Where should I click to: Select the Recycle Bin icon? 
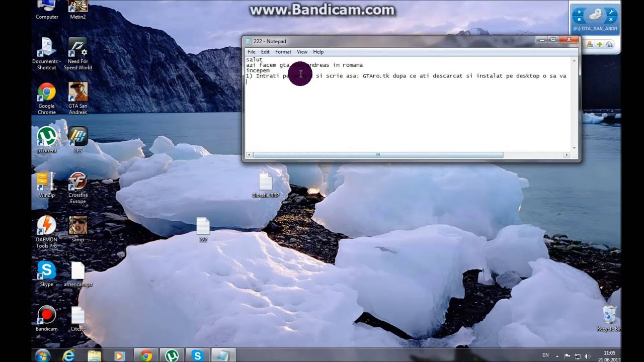[x=609, y=318]
